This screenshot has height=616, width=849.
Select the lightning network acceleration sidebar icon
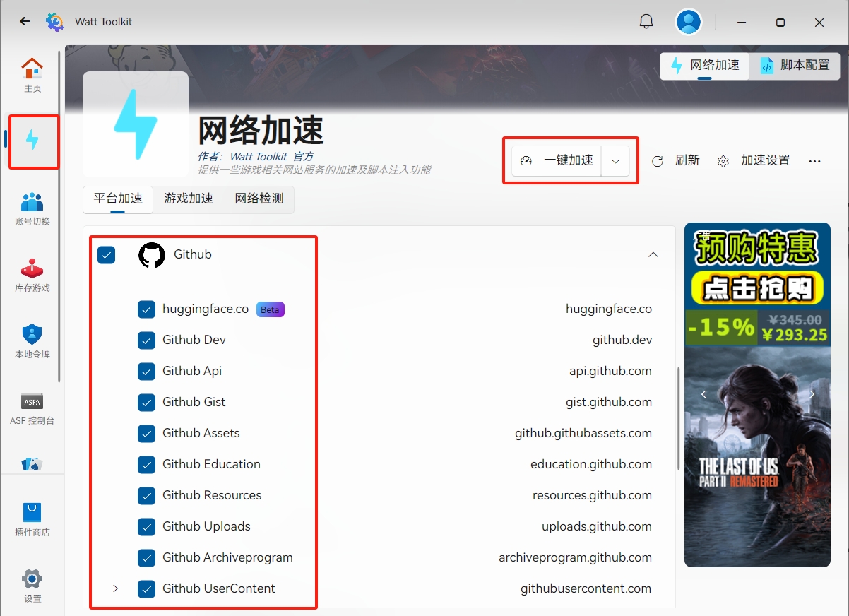tap(32, 140)
